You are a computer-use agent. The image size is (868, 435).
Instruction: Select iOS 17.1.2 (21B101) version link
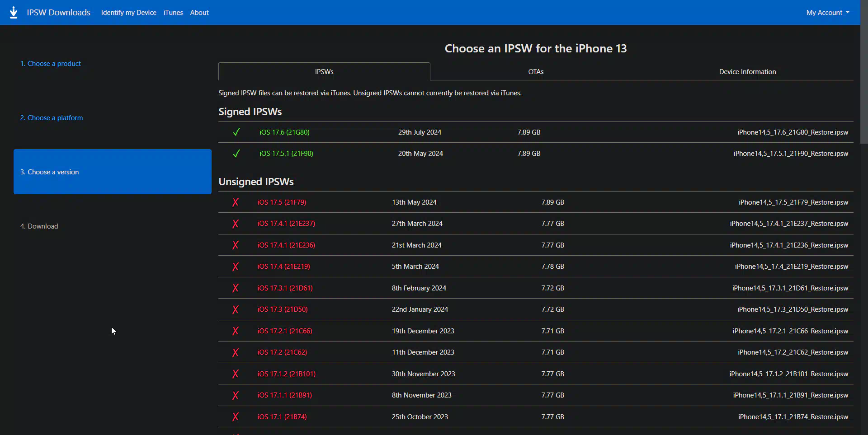click(x=287, y=374)
